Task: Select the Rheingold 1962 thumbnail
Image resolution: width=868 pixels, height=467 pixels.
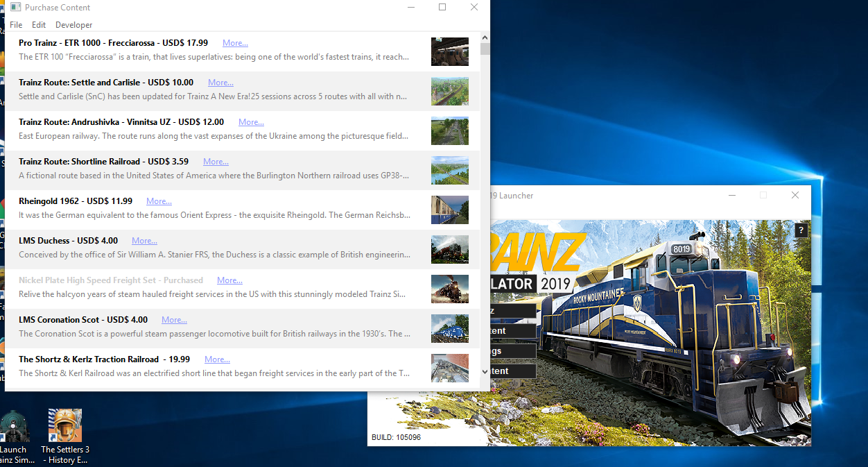Action: click(x=450, y=210)
